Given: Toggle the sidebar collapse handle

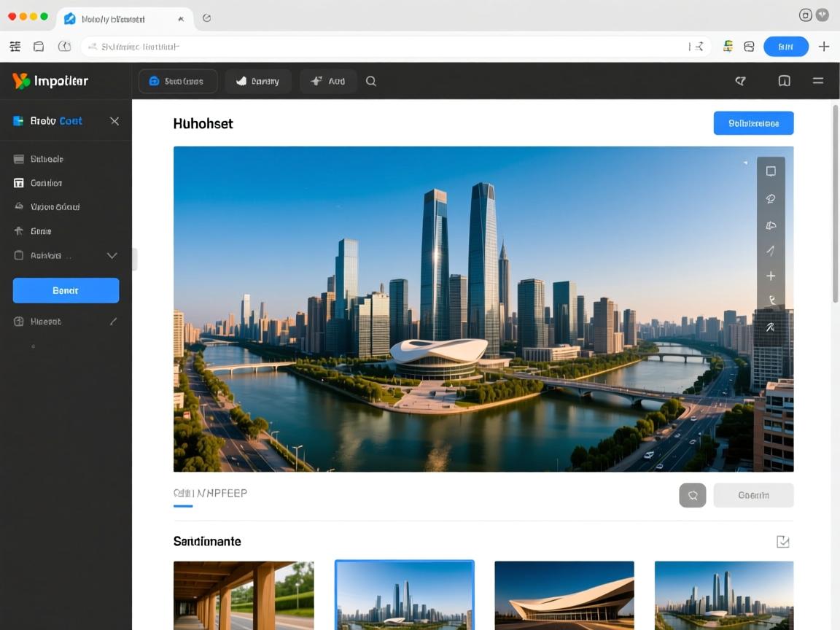Looking at the screenshot, I should pyautogui.click(x=134, y=259).
